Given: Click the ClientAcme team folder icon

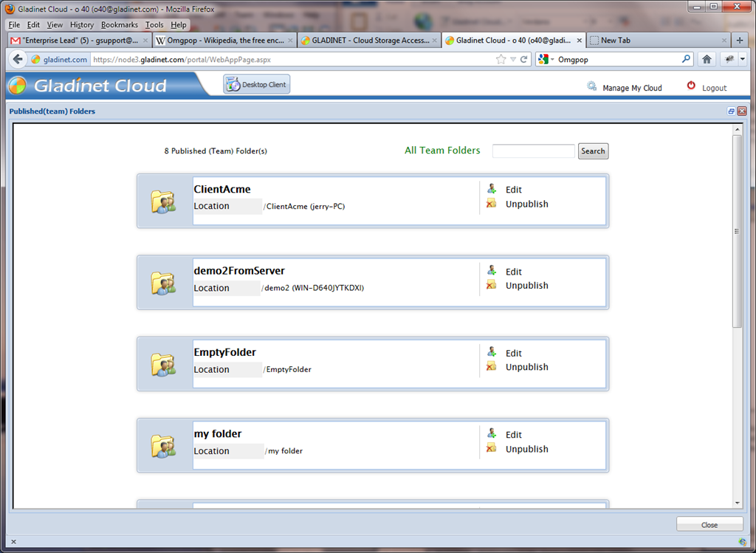Looking at the screenshot, I should (163, 201).
